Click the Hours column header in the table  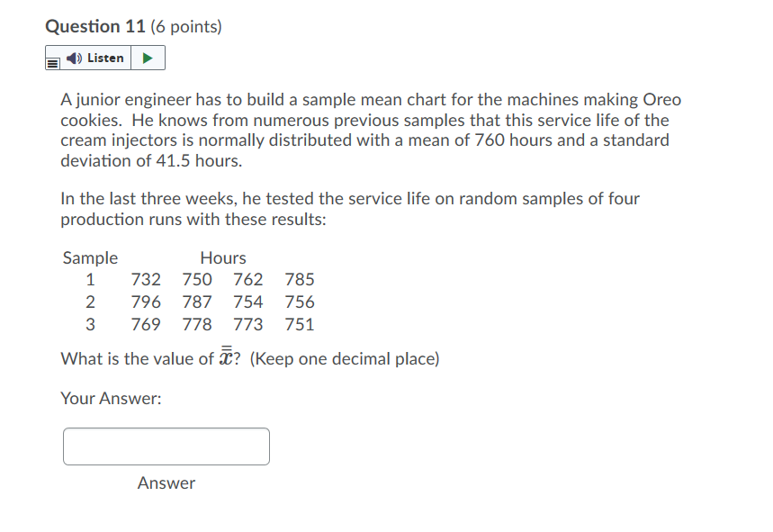coord(223,257)
